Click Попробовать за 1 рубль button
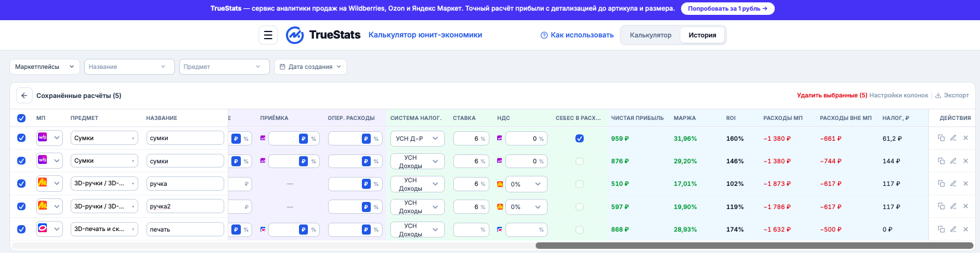The image size is (980, 253). coord(727,9)
